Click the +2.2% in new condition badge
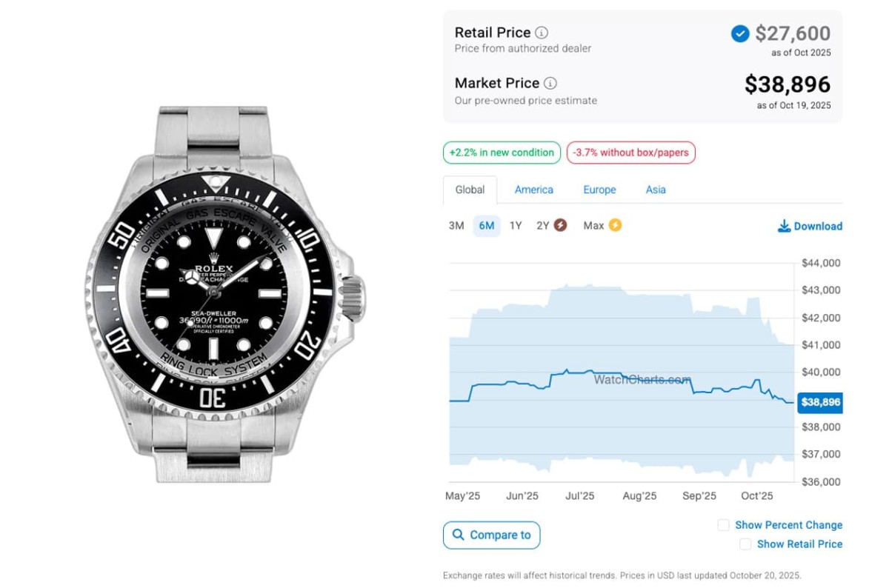 (x=502, y=153)
